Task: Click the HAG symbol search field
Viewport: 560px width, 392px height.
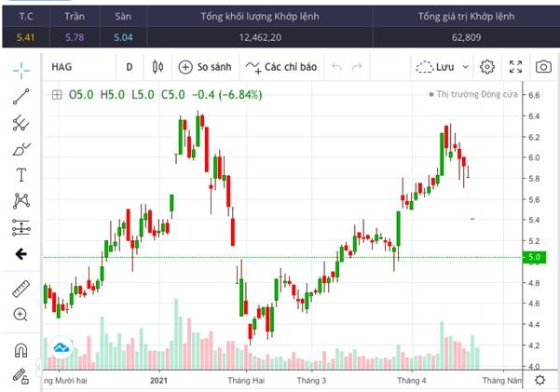Action: (75, 67)
